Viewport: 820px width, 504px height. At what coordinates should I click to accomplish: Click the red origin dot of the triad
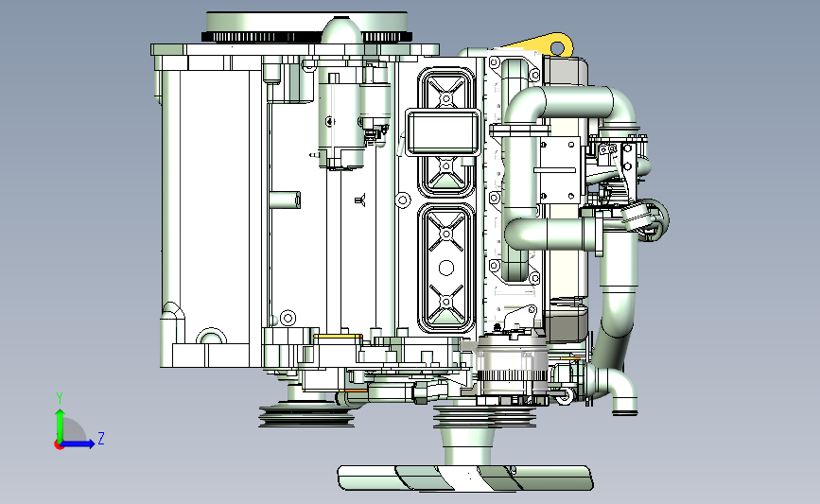coord(59,445)
